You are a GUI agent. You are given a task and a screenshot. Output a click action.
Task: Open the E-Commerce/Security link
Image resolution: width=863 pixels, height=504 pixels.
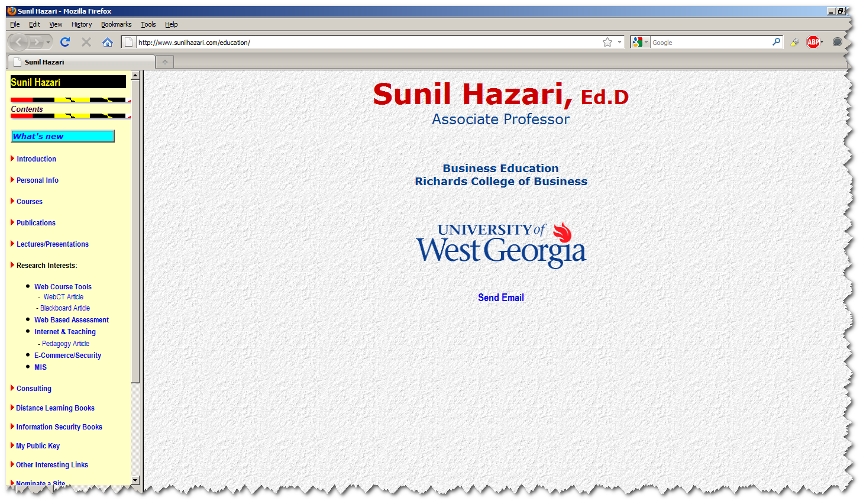click(67, 356)
